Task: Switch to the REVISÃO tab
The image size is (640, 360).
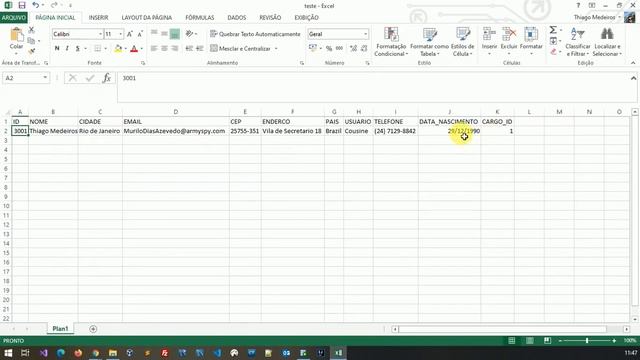Action: coord(270,18)
